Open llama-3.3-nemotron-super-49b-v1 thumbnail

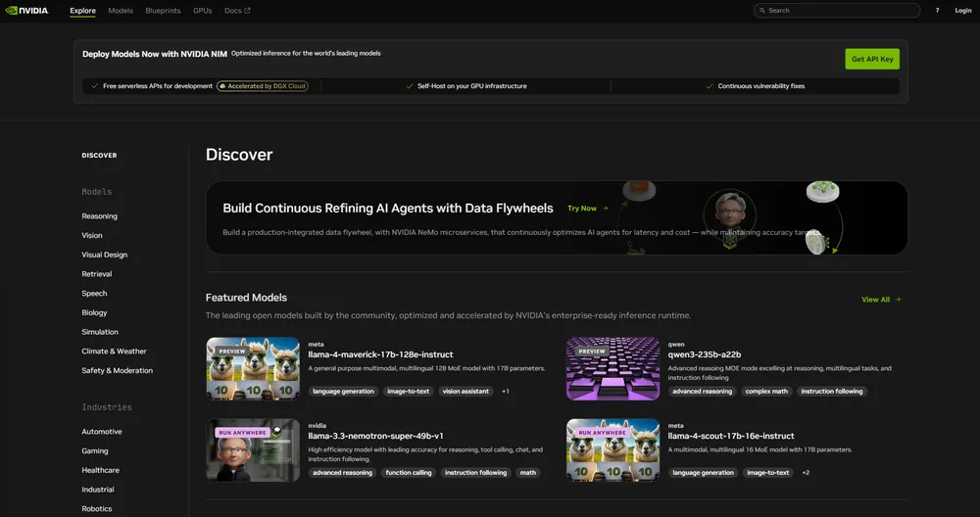point(253,450)
